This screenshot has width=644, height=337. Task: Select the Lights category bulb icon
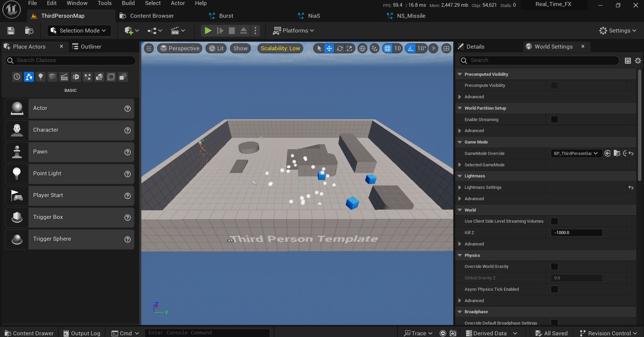(41, 77)
